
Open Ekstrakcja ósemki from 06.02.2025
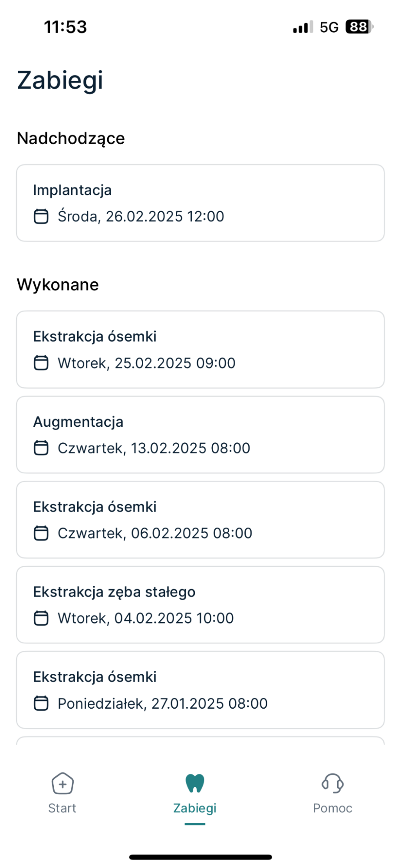point(200,520)
